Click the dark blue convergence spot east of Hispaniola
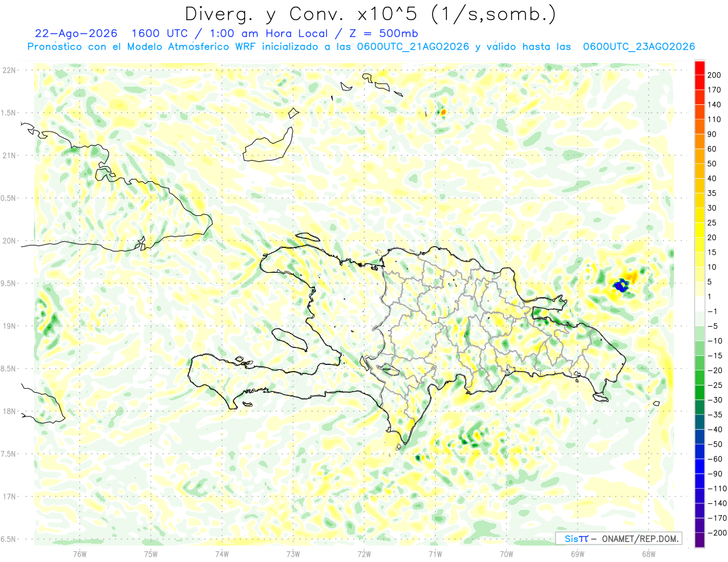 tap(621, 285)
